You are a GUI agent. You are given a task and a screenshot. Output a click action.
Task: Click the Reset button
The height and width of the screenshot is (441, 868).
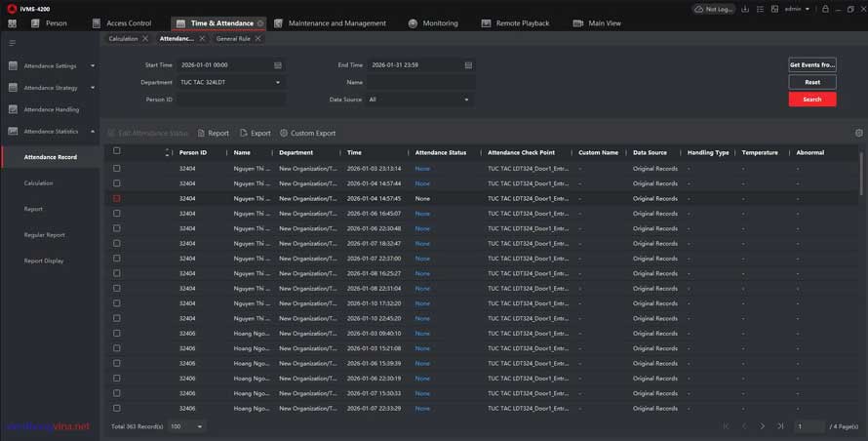(x=811, y=83)
